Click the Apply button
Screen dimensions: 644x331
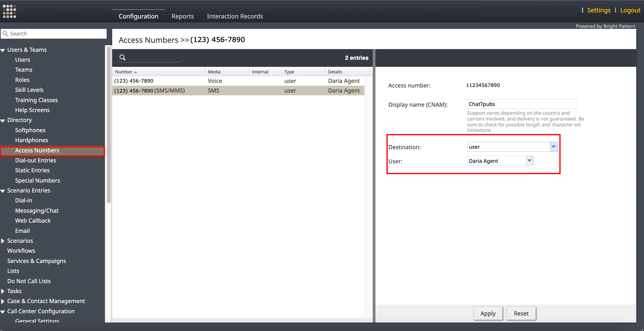point(488,313)
